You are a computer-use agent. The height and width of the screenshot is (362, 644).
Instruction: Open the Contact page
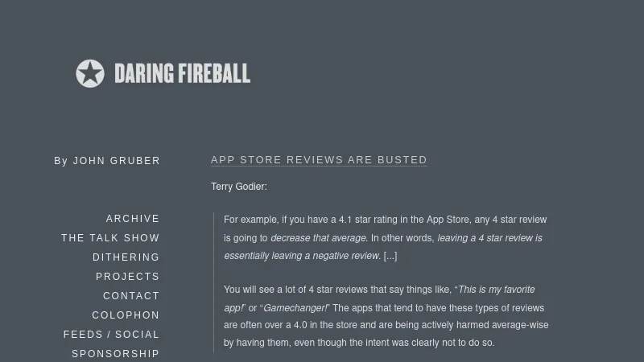[x=131, y=296]
